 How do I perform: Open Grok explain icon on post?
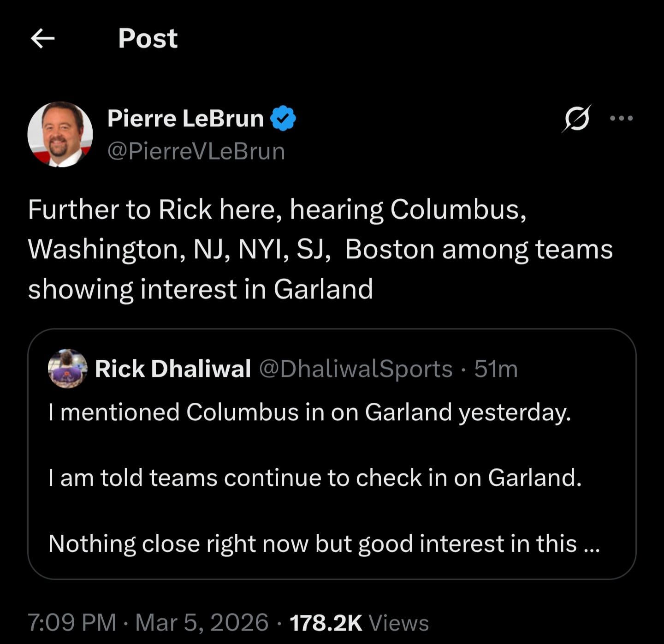coord(576,119)
